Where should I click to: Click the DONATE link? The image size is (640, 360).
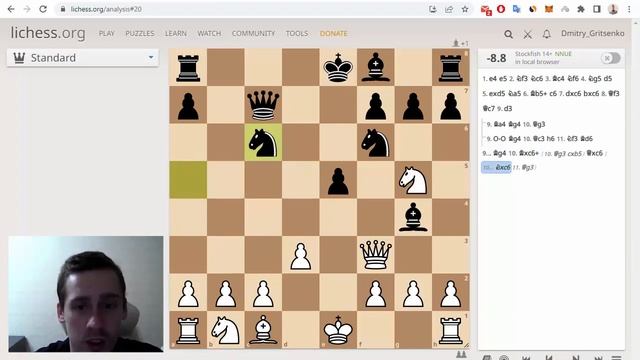333,33
